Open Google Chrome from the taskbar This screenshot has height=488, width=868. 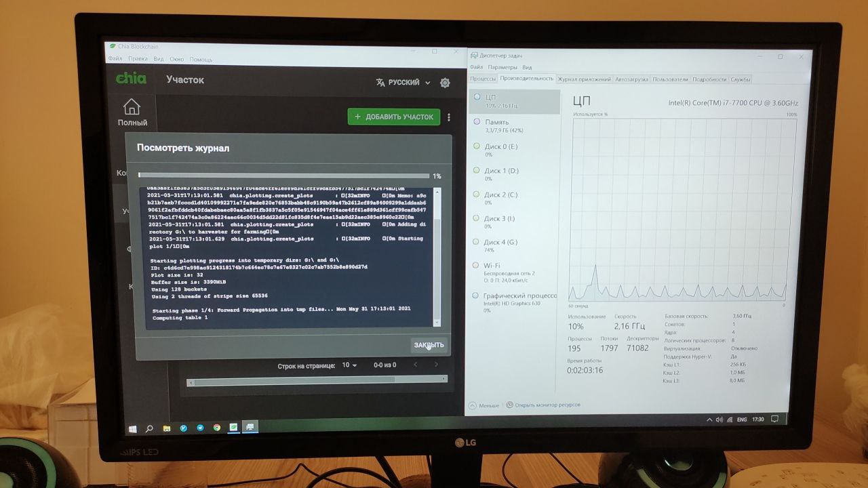(217, 428)
